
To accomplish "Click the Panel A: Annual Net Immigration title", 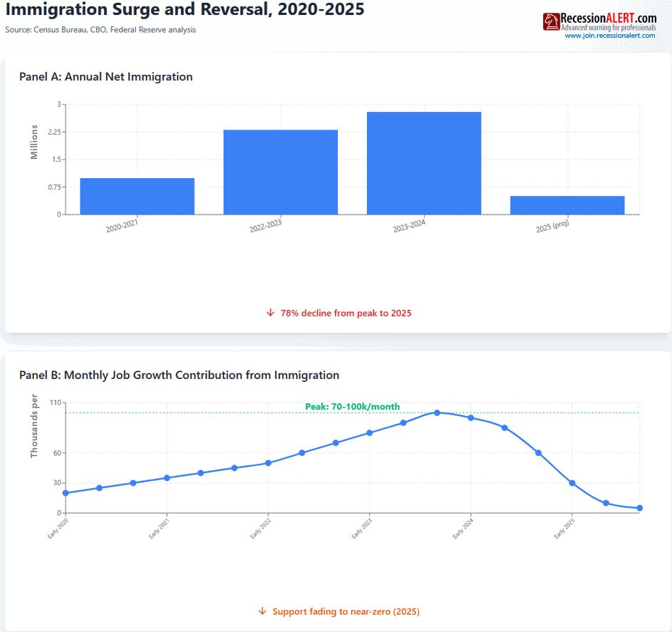I will coord(105,77).
